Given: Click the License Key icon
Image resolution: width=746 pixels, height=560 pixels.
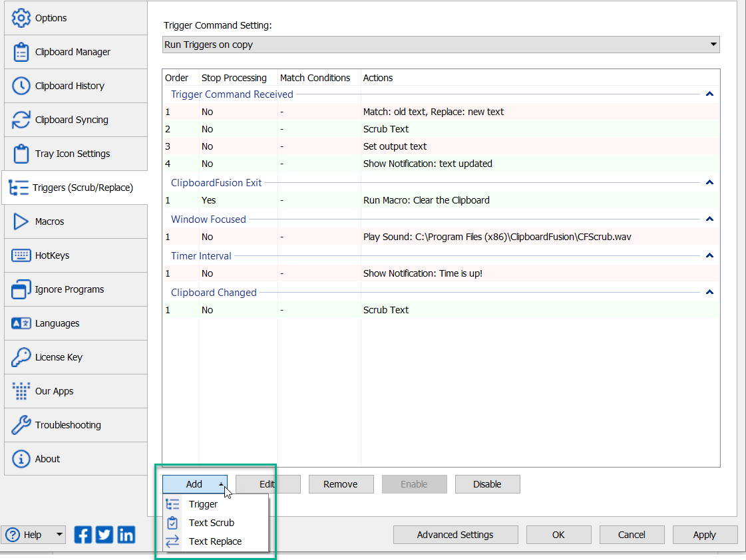Looking at the screenshot, I should tap(21, 358).
